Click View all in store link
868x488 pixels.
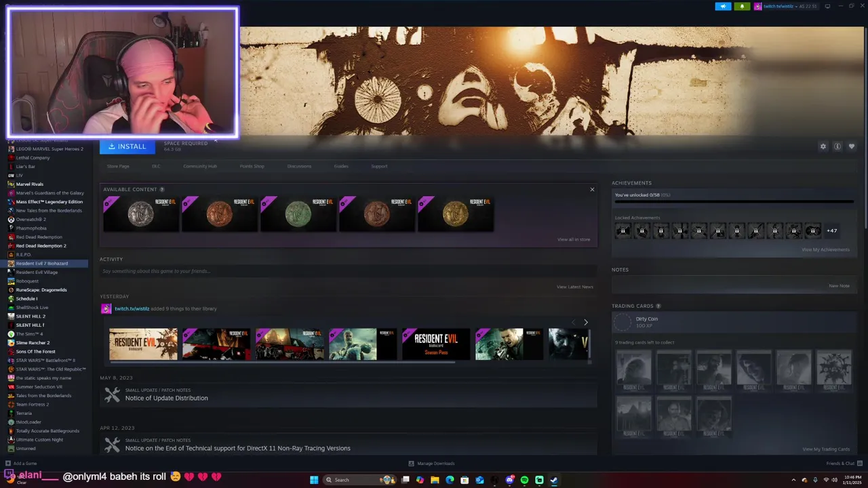point(574,239)
